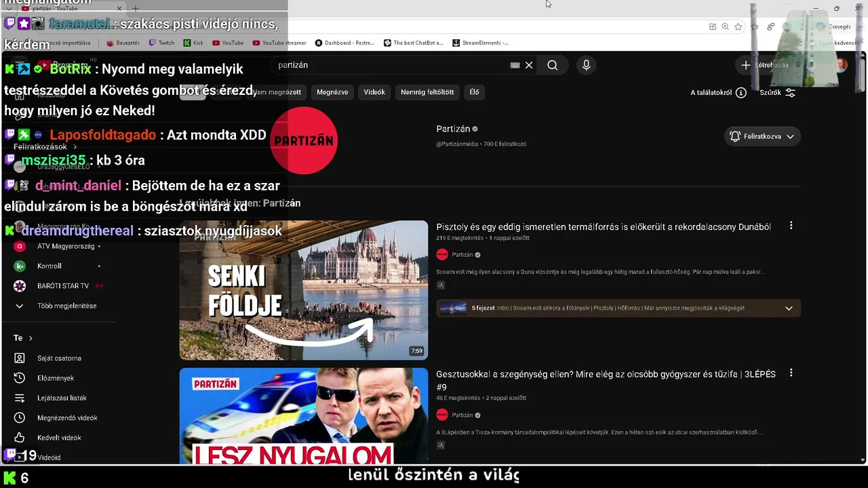Click the 7:59 duration badge on thumbnail
868x488 pixels.
point(416,351)
